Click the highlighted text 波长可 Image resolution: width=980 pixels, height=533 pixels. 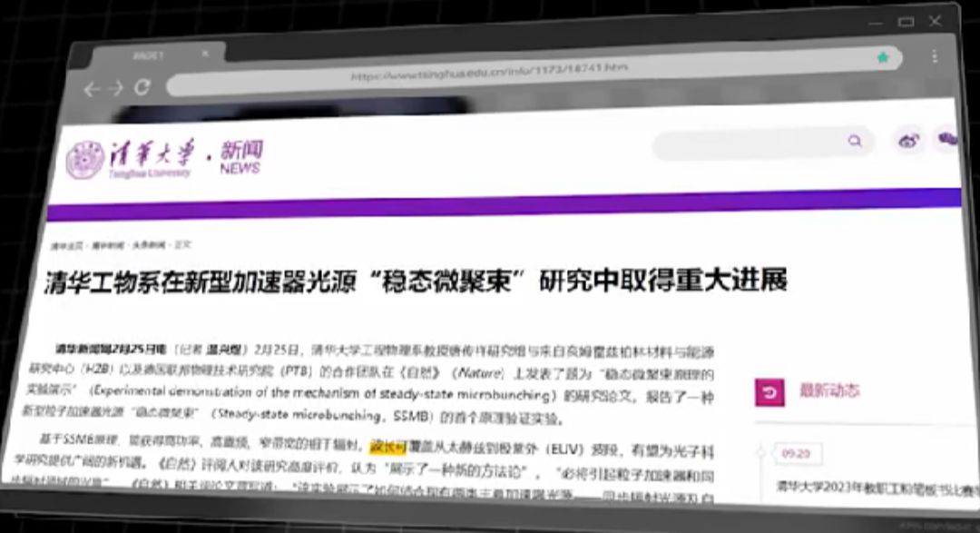(388, 447)
